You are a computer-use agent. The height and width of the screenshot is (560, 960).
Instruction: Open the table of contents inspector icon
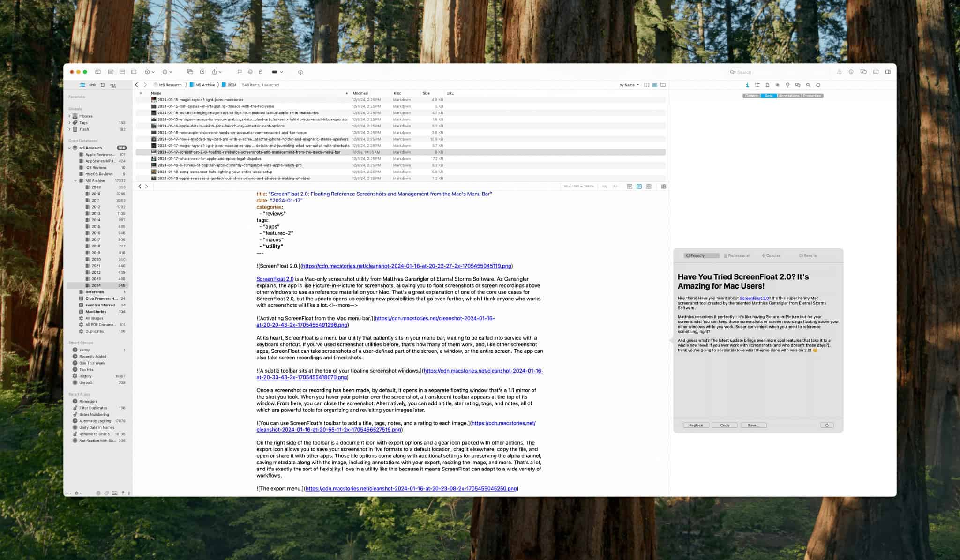757,85
